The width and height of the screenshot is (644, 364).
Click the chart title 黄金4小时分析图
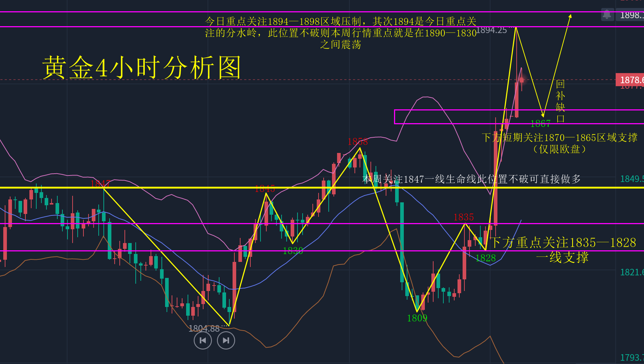141,68
